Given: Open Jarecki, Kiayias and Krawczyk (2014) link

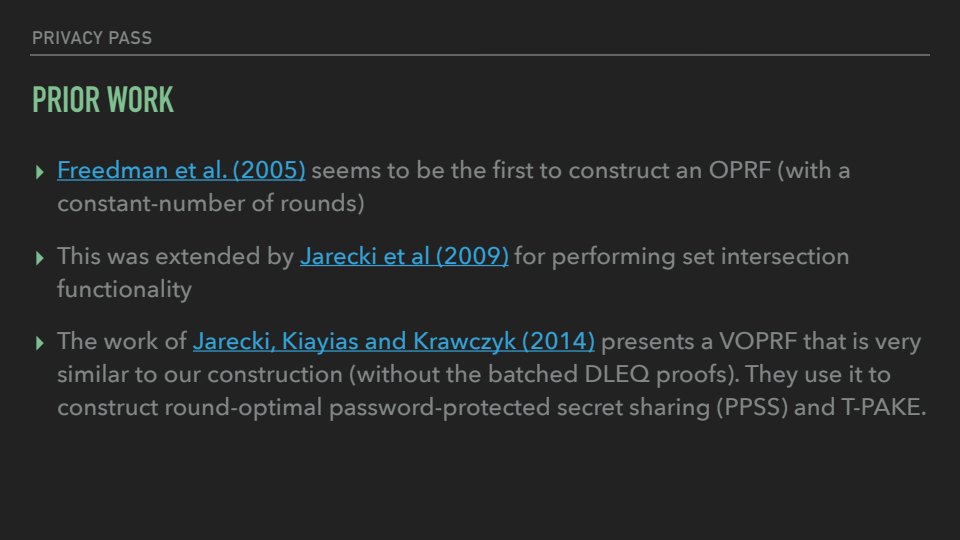Looking at the screenshot, I should 394,342.
